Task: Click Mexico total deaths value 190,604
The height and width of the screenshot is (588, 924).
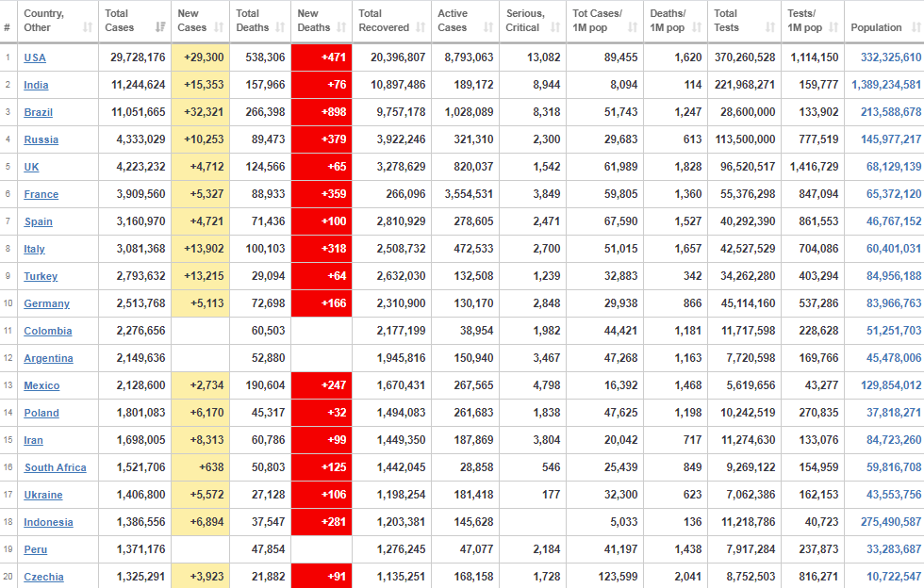Action: 265,385
